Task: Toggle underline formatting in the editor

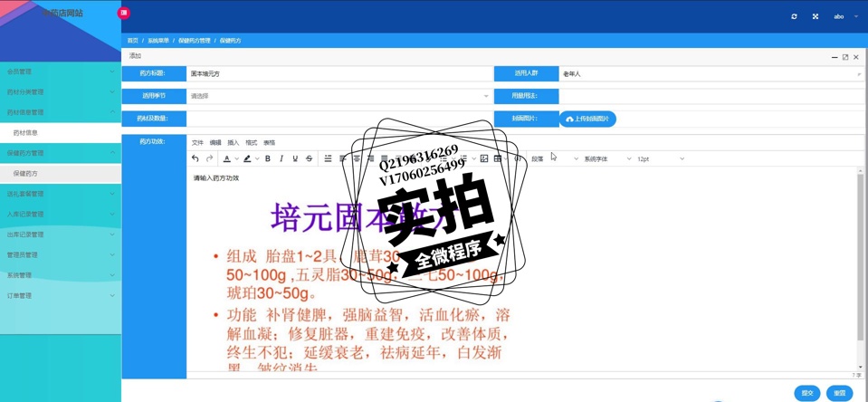Action: point(295,158)
